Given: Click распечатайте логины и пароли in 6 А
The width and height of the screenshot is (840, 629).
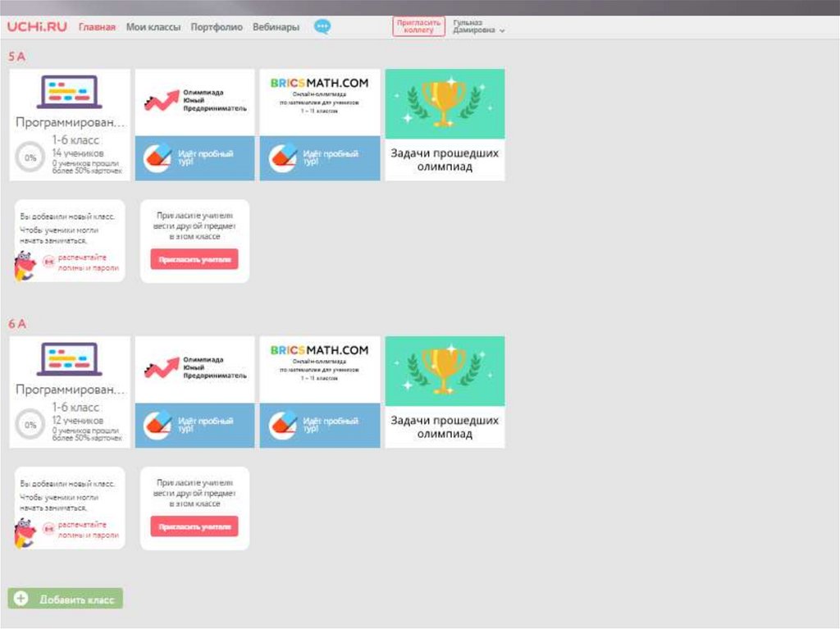Looking at the screenshot, I should [x=89, y=530].
